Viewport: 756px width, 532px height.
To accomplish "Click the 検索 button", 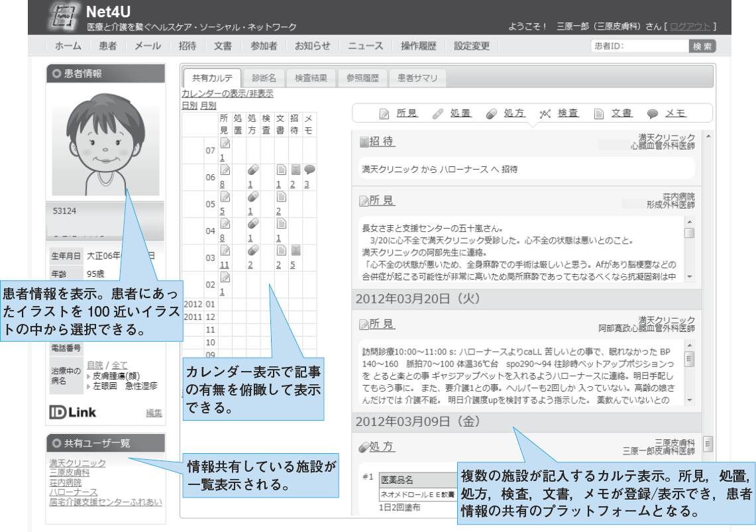I will pos(702,46).
